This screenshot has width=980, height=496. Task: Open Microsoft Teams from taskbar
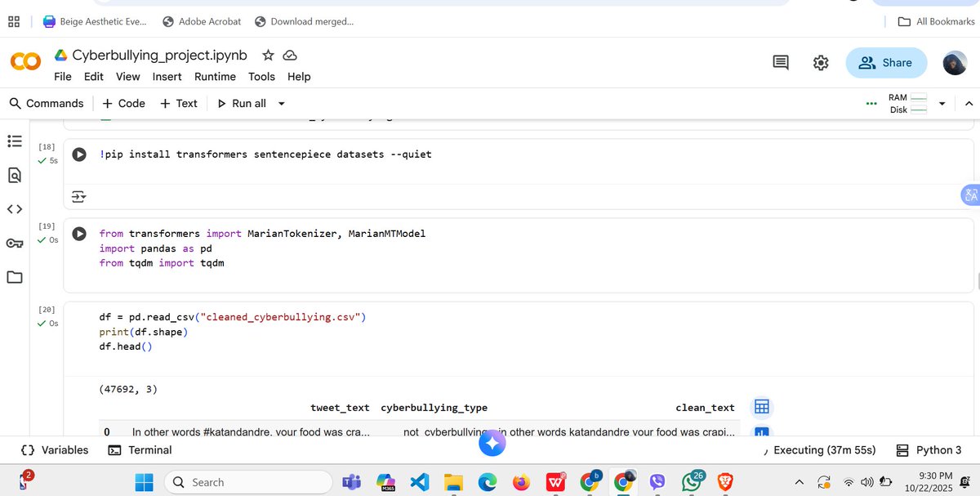pyautogui.click(x=351, y=482)
